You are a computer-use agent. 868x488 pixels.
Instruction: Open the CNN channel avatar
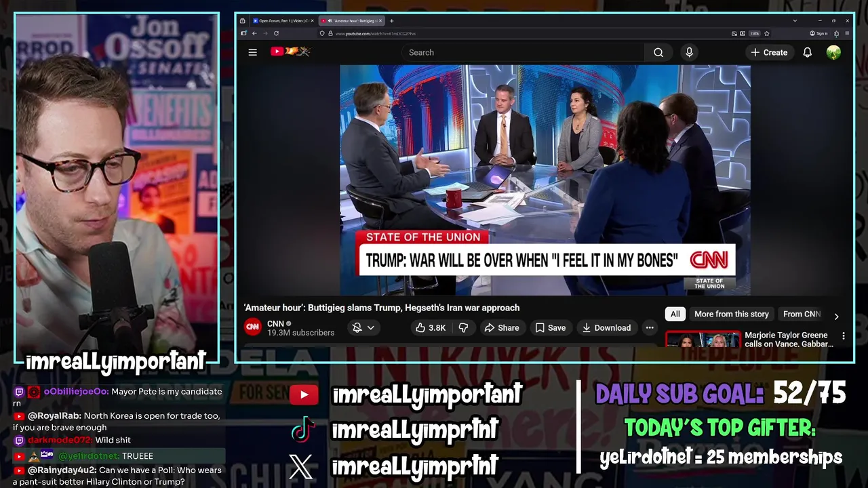coord(252,327)
